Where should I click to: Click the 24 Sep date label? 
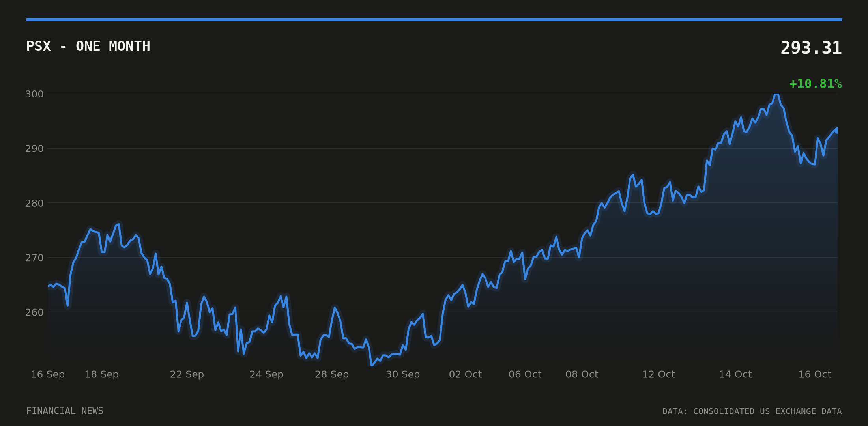(x=266, y=374)
